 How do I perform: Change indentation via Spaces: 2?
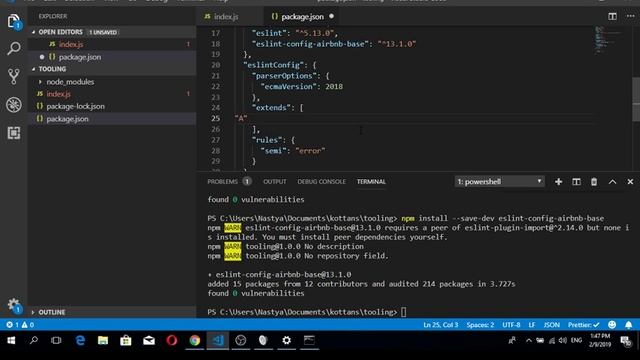point(480,325)
